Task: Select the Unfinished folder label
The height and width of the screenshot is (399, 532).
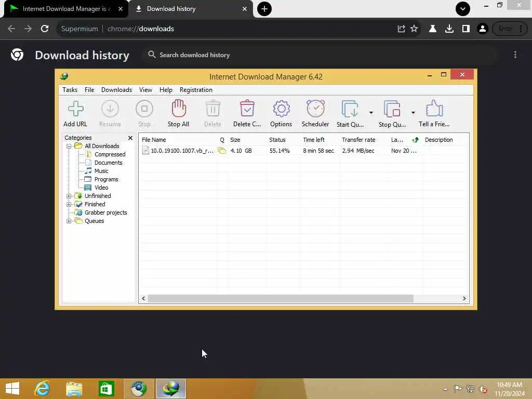Action: (x=98, y=196)
